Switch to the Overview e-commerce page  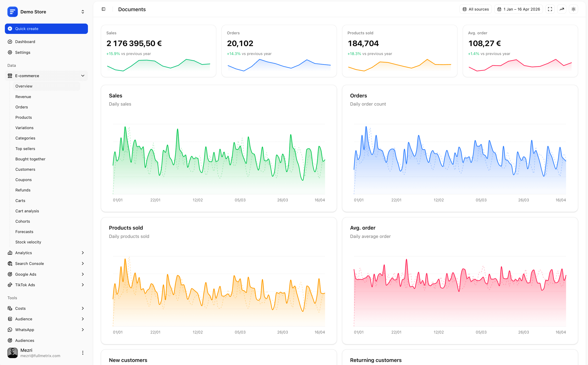24,86
